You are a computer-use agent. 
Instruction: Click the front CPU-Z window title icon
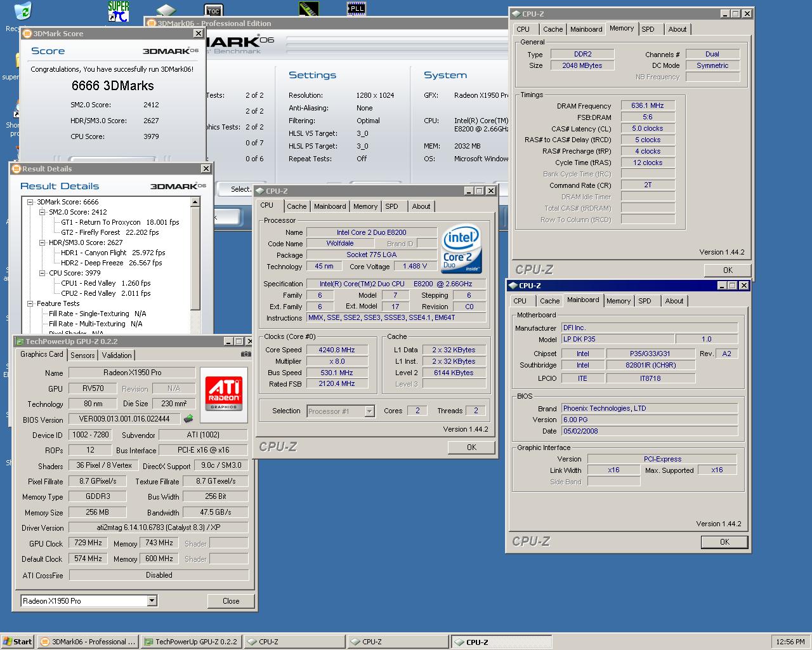coord(260,191)
